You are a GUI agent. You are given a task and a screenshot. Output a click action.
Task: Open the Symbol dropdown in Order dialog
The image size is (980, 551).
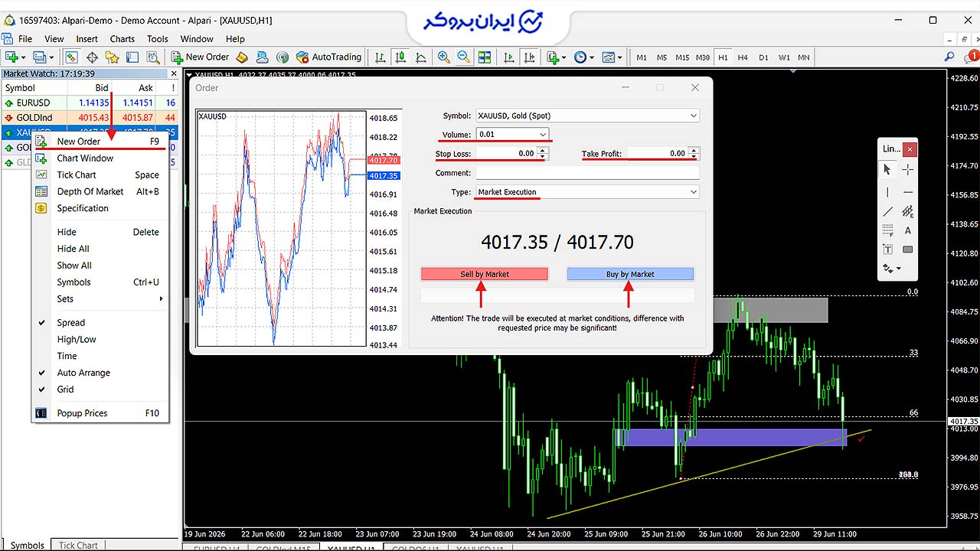click(588, 116)
